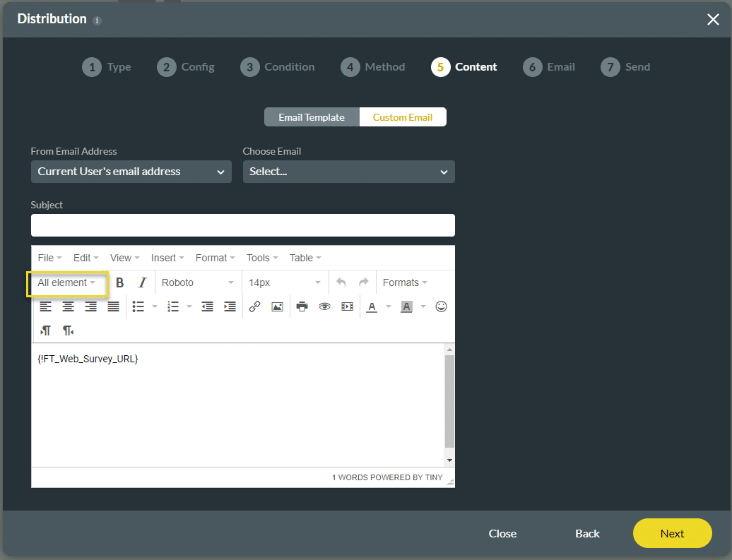732x560 pixels.
Task: Open the Insert menu in the editor
Action: (167, 258)
